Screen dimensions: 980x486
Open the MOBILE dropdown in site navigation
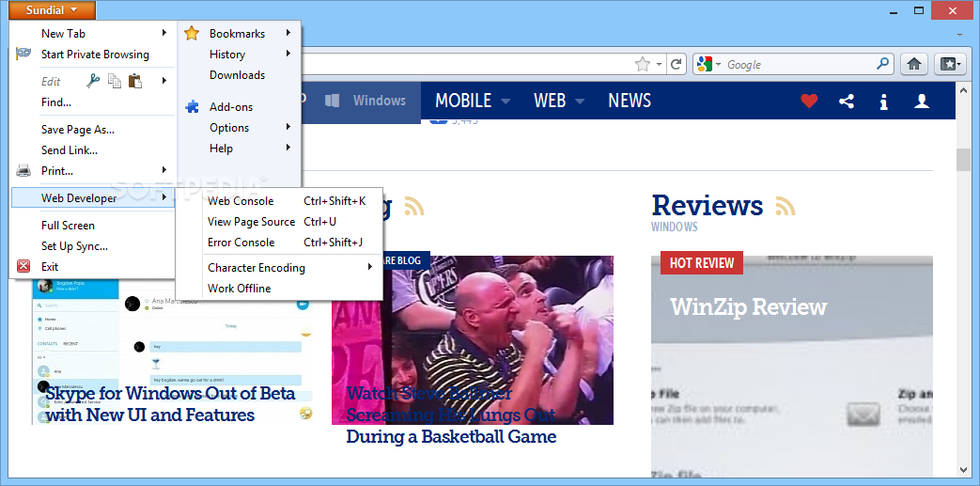(x=473, y=101)
